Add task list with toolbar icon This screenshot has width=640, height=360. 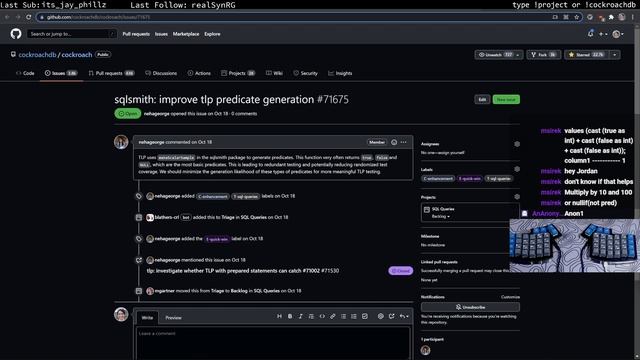point(364,316)
